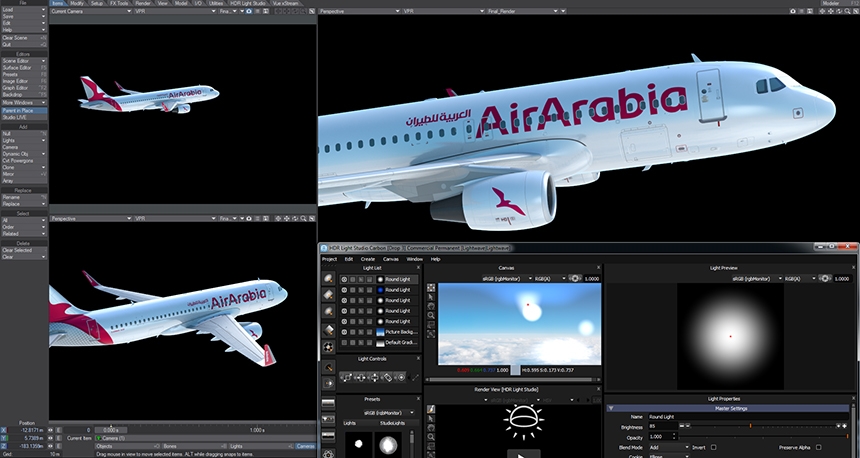Click the Light Controls rotate icon

pyautogui.click(x=387, y=377)
